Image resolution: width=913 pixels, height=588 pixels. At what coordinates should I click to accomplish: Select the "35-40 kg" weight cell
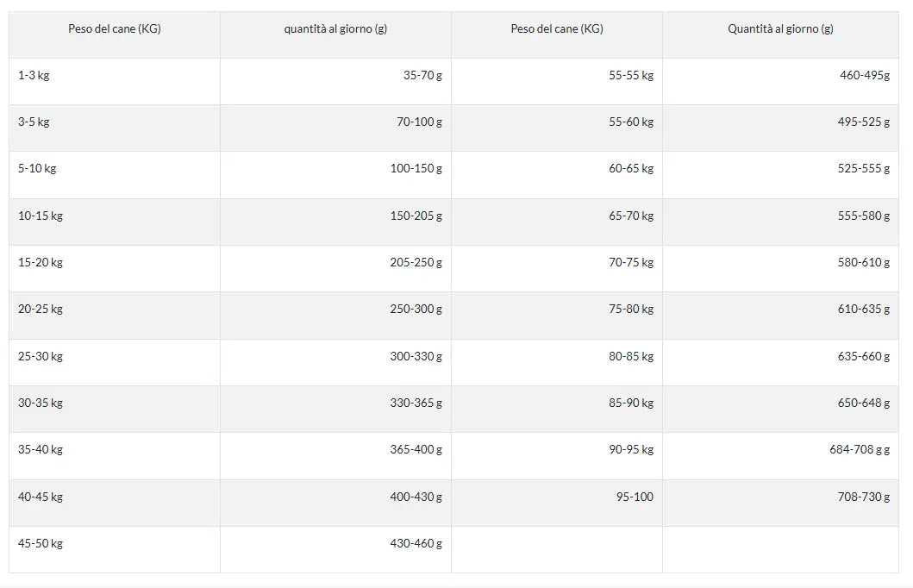41,450
